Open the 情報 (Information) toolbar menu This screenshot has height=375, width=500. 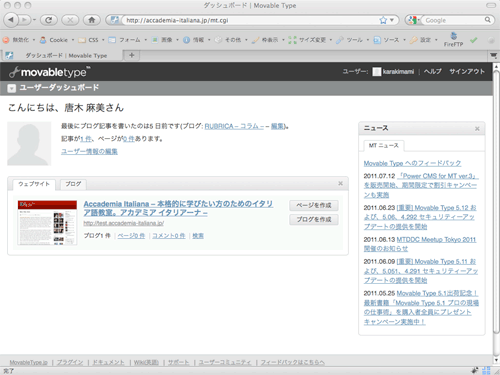[197, 40]
